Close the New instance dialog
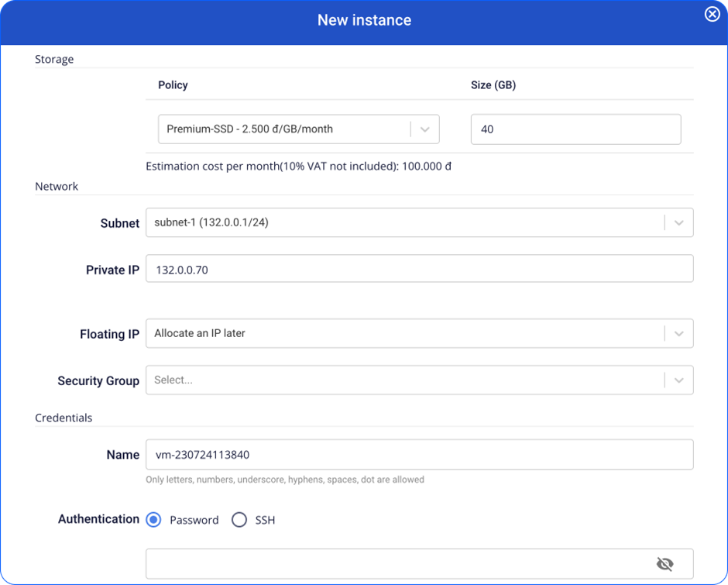This screenshot has height=585, width=728. (x=712, y=15)
